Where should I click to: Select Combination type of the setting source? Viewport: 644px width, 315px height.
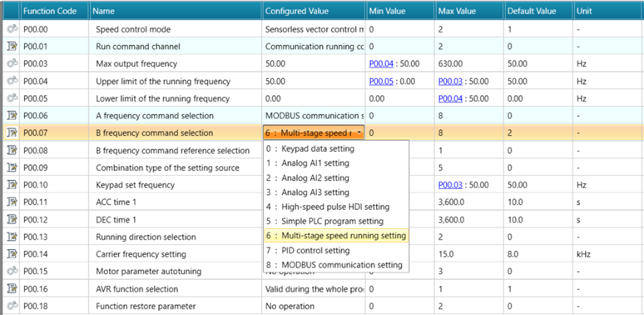[x=176, y=167]
